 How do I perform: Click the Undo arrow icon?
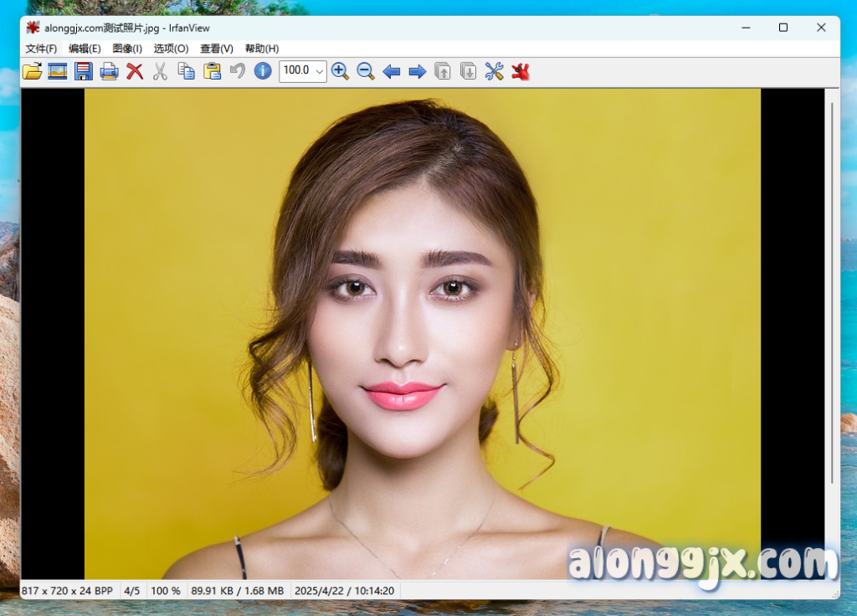click(238, 71)
